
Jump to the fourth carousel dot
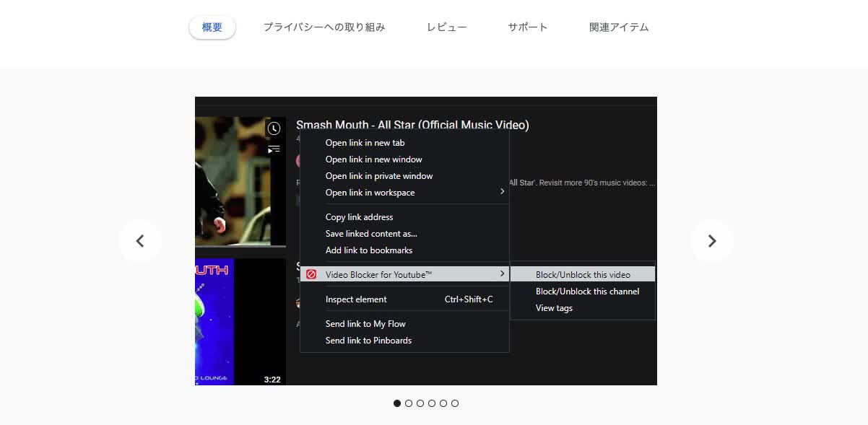[x=432, y=403]
